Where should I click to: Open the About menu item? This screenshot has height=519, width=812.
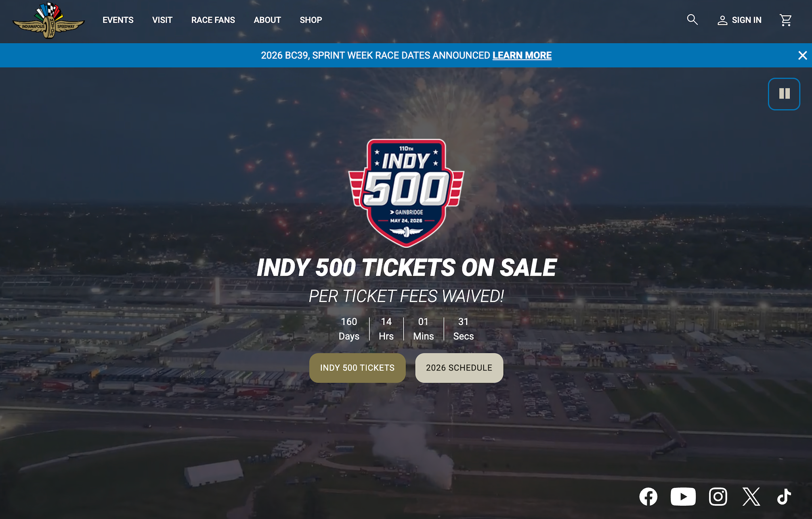point(267,20)
